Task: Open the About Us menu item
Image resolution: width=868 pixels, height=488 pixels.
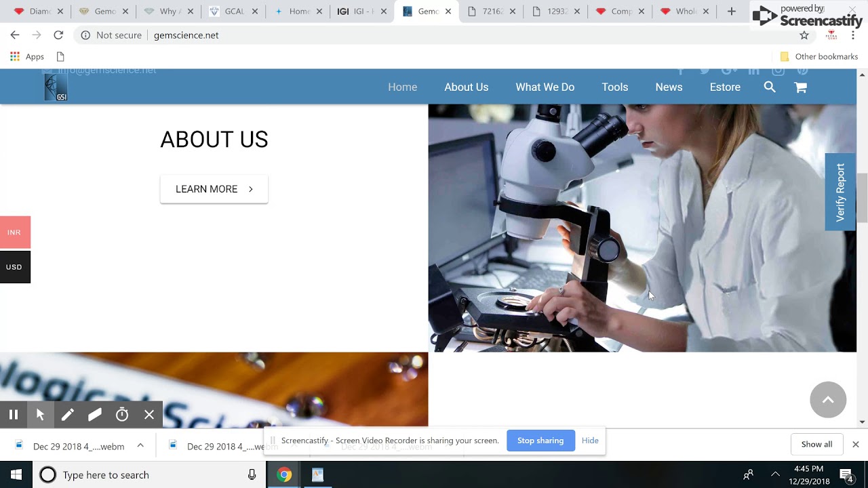Action: point(467,87)
